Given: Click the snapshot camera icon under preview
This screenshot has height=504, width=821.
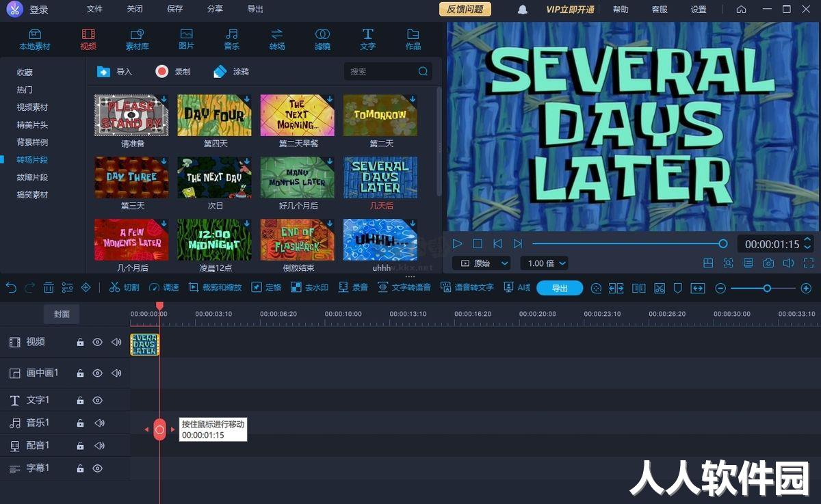Looking at the screenshot, I should click(x=768, y=263).
